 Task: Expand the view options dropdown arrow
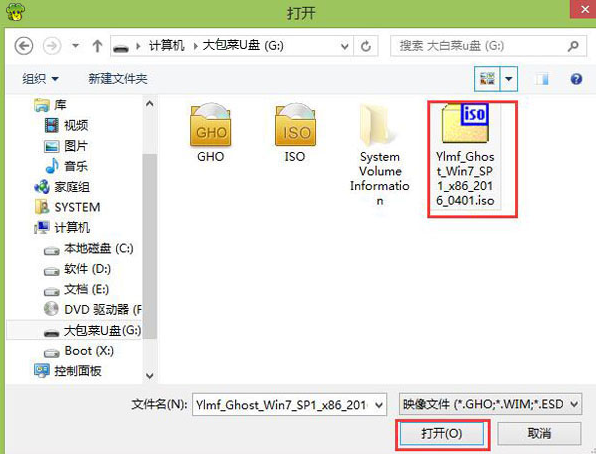click(509, 79)
